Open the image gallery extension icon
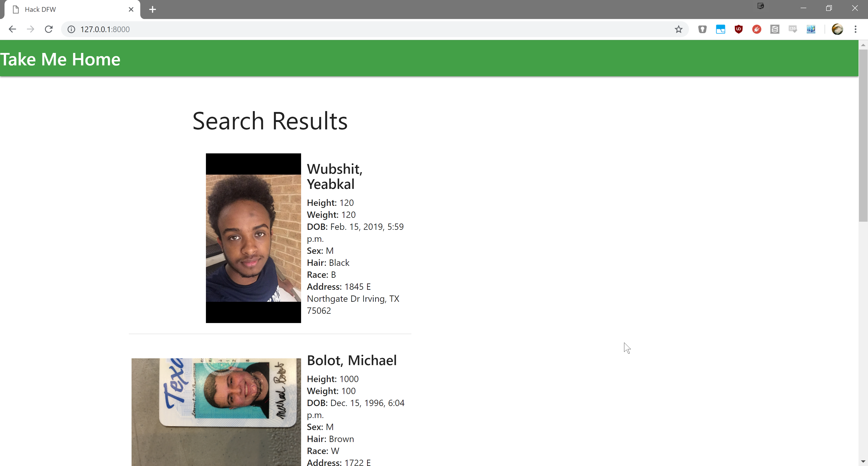 click(811, 29)
